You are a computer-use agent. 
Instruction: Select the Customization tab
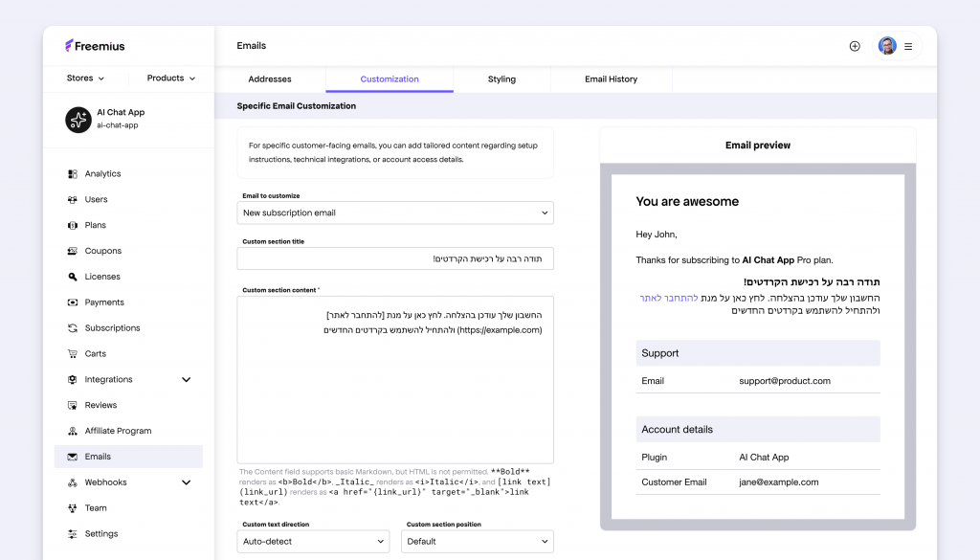click(390, 79)
